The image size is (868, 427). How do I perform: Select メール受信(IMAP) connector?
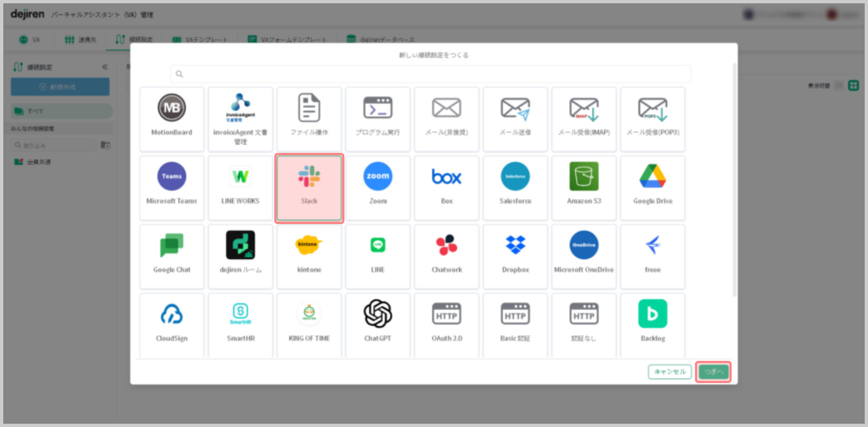(x=584, y=119)
